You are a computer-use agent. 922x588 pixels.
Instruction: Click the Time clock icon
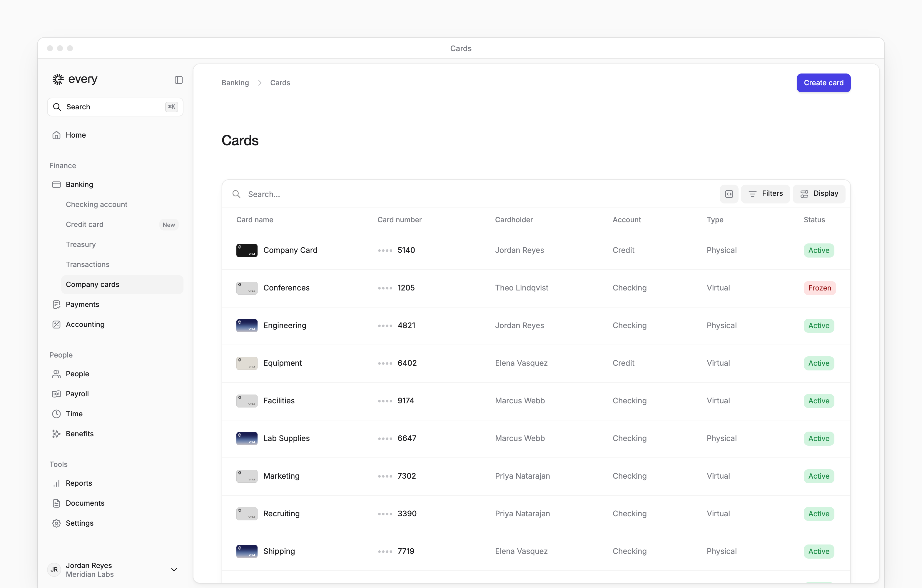pos(56,413)
